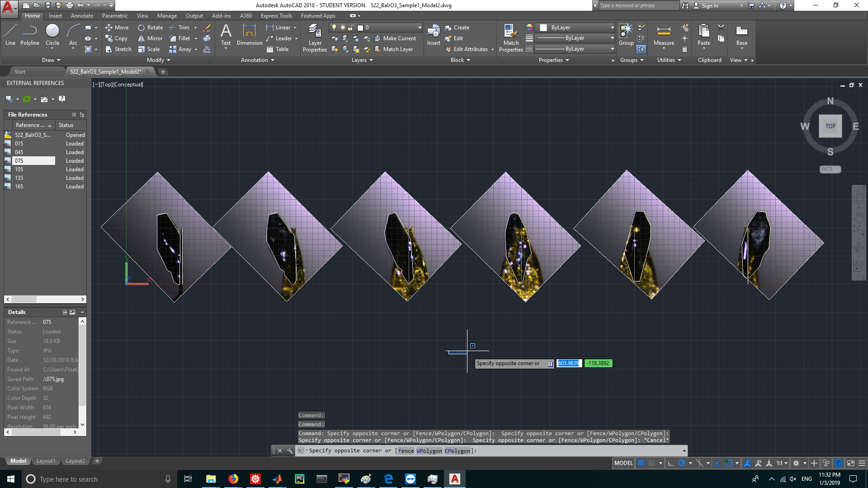This screenshot has width=868, height=488.
Task: Click the Rotate command
Action: coord(151,28)
